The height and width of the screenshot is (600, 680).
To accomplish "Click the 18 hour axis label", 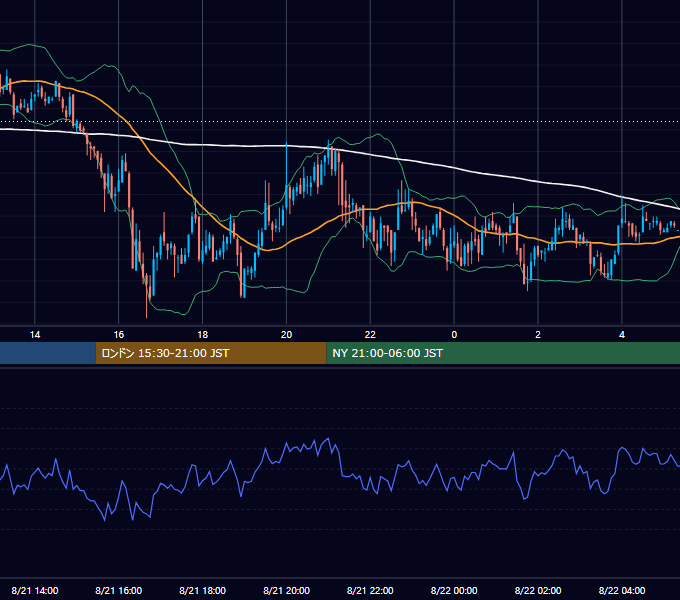I will coord(203,335).
